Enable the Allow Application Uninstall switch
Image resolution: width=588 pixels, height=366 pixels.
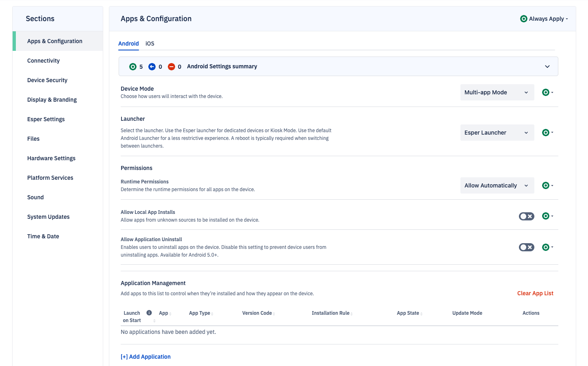pos(526,247)
